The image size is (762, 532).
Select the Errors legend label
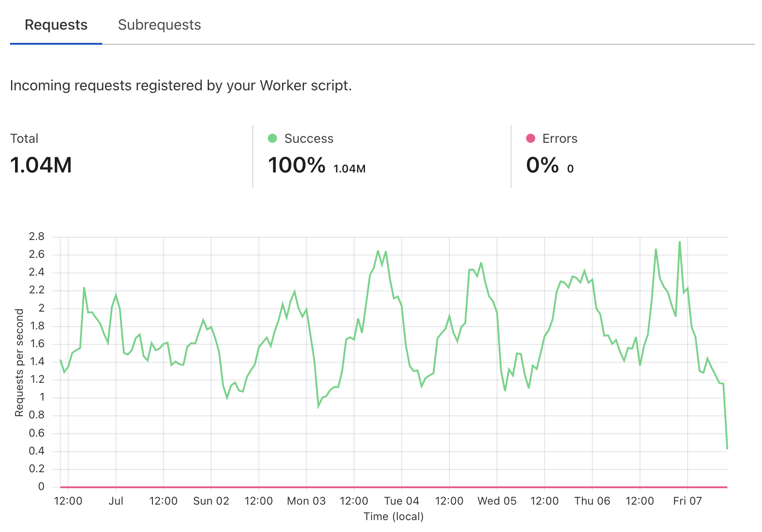coord(560,139)
